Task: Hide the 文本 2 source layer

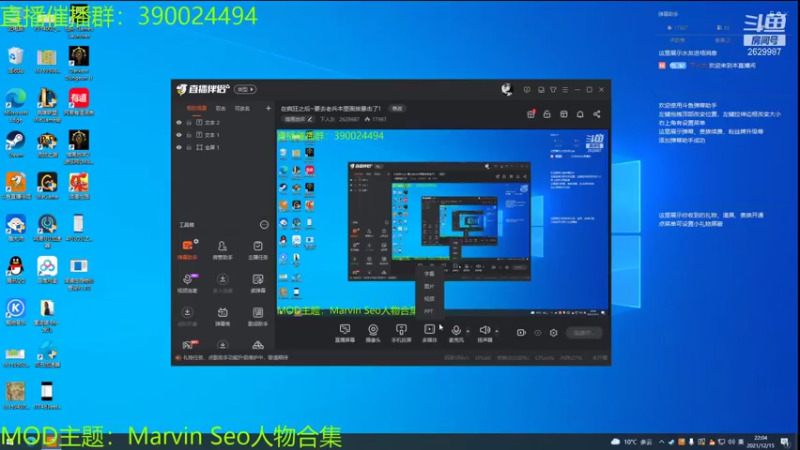Action: tap(179, 122)
